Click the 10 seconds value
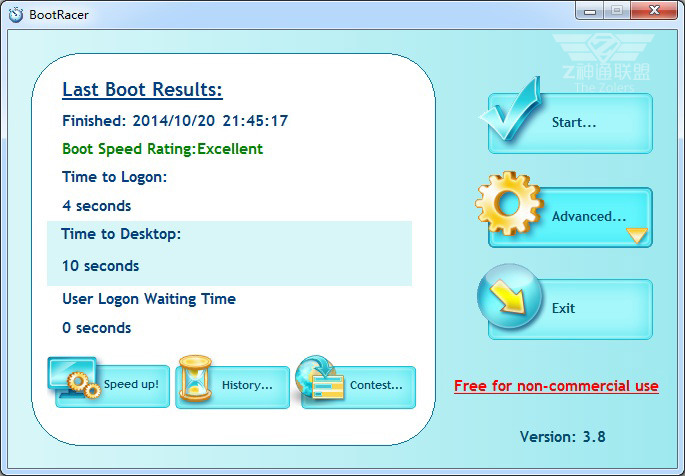Viewport: 685px width, 476px height. (100, 266)
